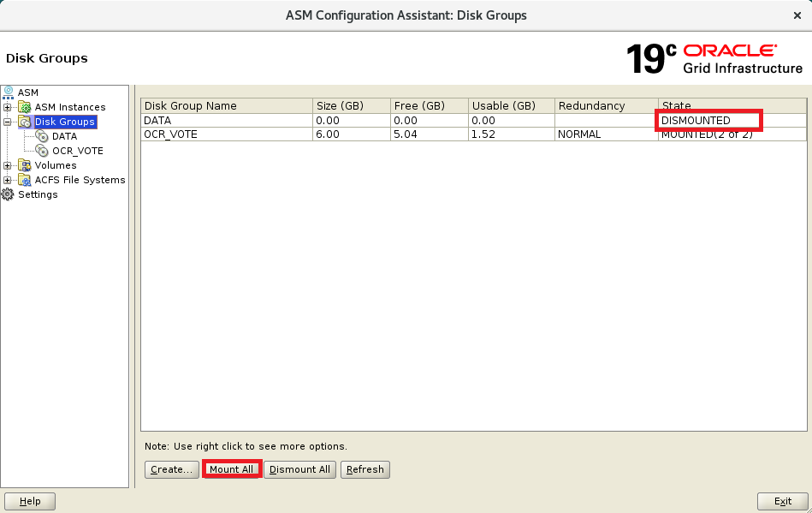
Task: Open the Help button
Action: (30, 501)
